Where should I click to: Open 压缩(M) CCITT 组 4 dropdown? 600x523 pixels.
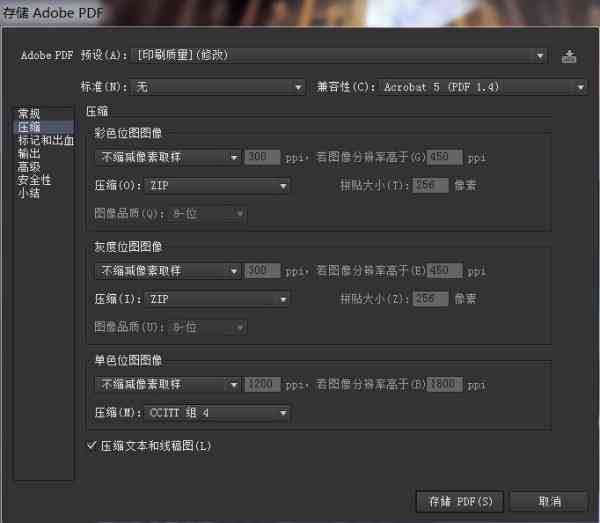pos(217,413)
